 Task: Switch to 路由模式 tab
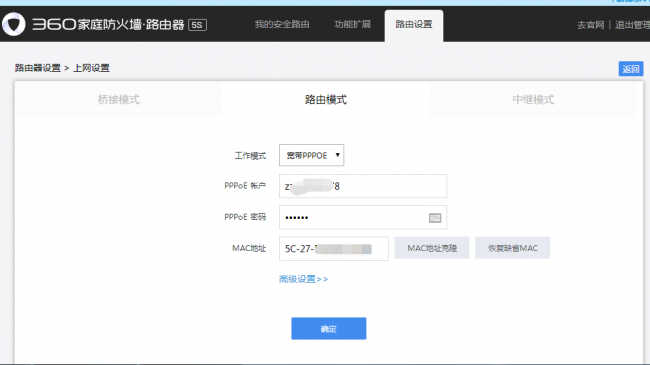point(325,100)
